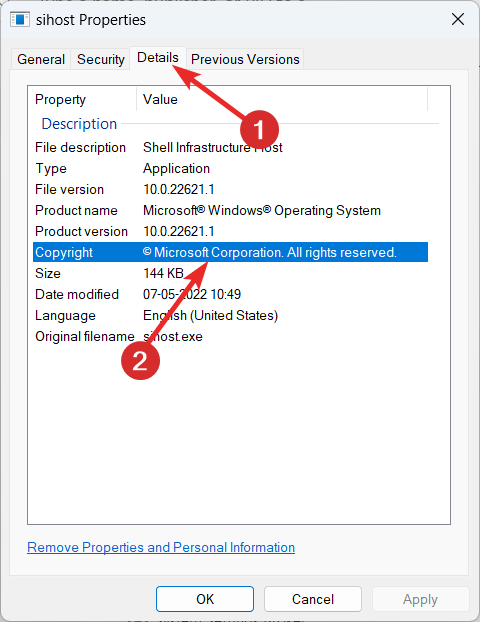Click the Application value

pos(176,169)
